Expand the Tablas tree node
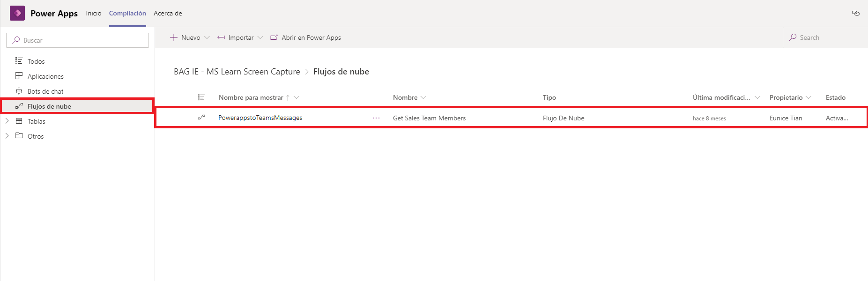Viewport: 868px width, 281px height. [7, 121]
